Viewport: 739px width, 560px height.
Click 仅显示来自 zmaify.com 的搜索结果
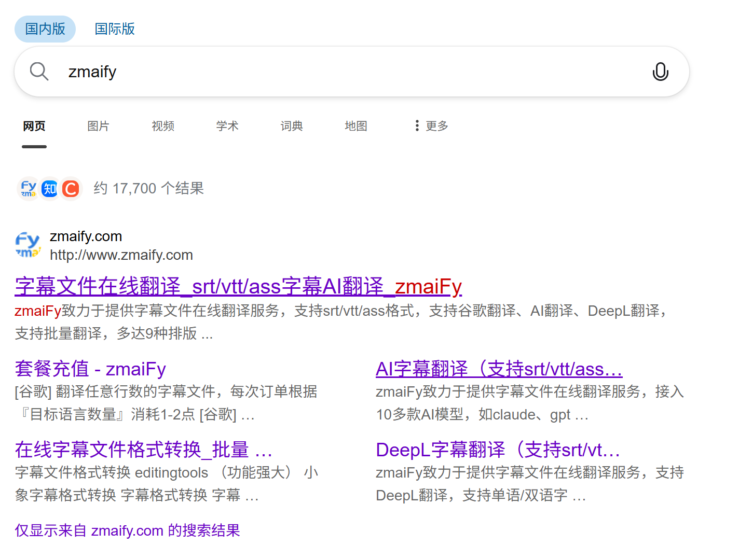(127, 530)
